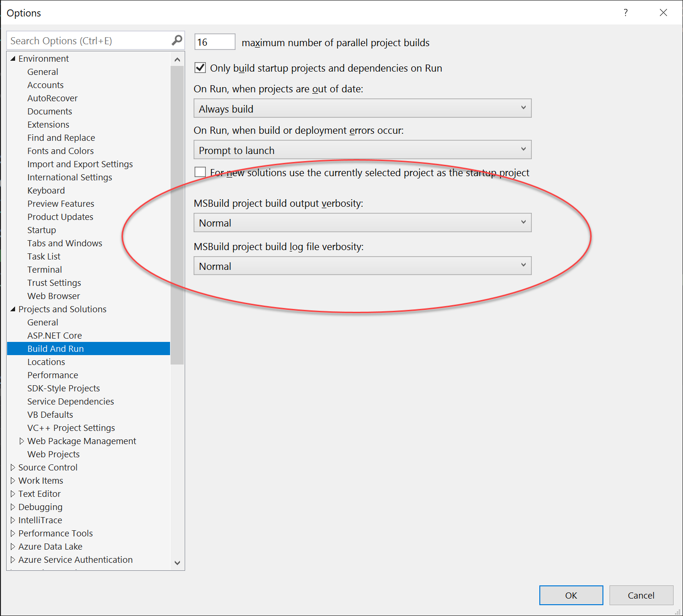Enable For new solutions startup project checkbox

pyautogui.click(x=200, y=172)
